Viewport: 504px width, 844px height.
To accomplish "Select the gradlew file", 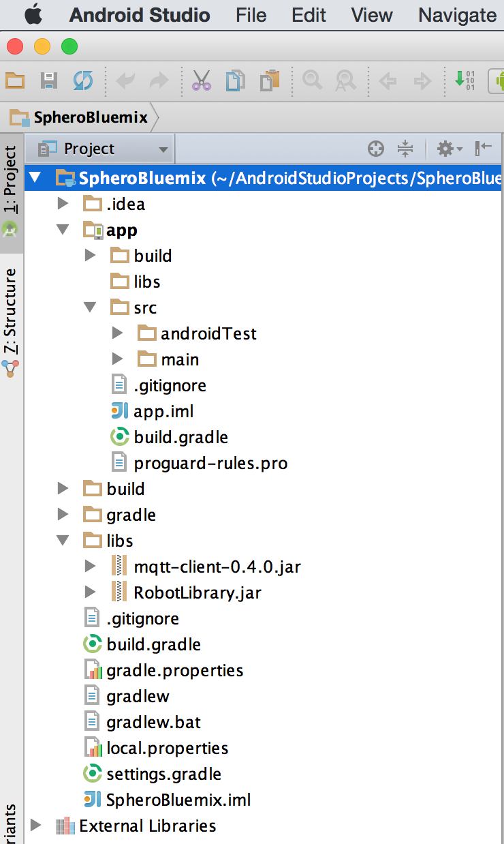I will coord(126,696).
